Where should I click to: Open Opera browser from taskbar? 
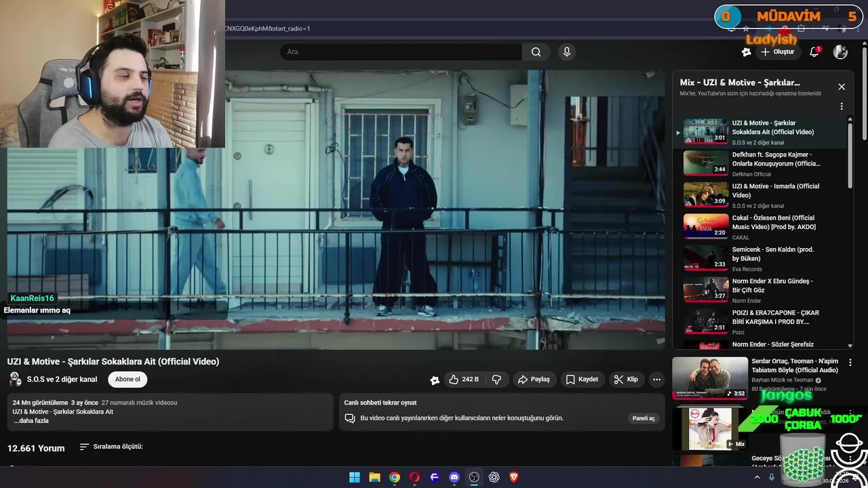(x=414, y=477)
